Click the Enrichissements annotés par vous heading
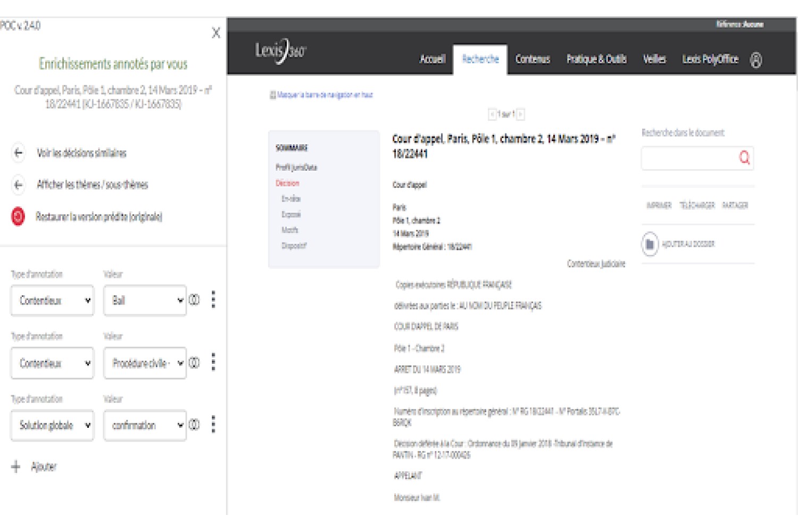Viewport: 798px width, 532px height. pos(113,64)
